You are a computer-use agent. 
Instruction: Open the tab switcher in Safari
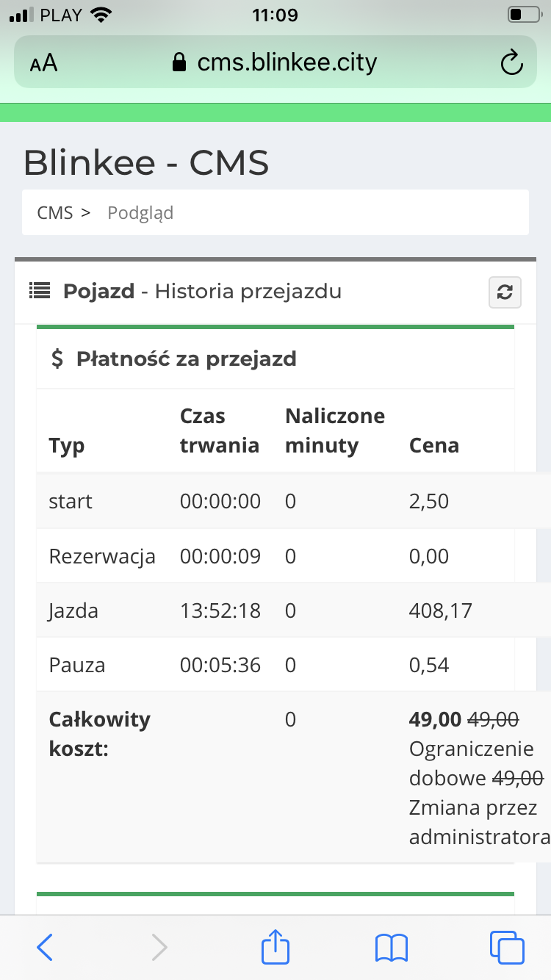(x=506, y=947)
